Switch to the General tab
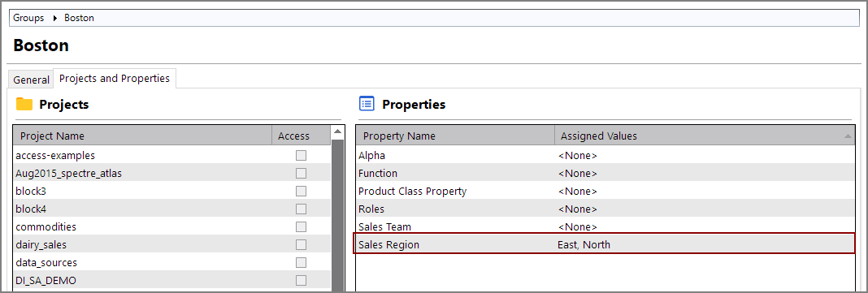This screenshot has width=868, height=293. (x=31, y=80)
